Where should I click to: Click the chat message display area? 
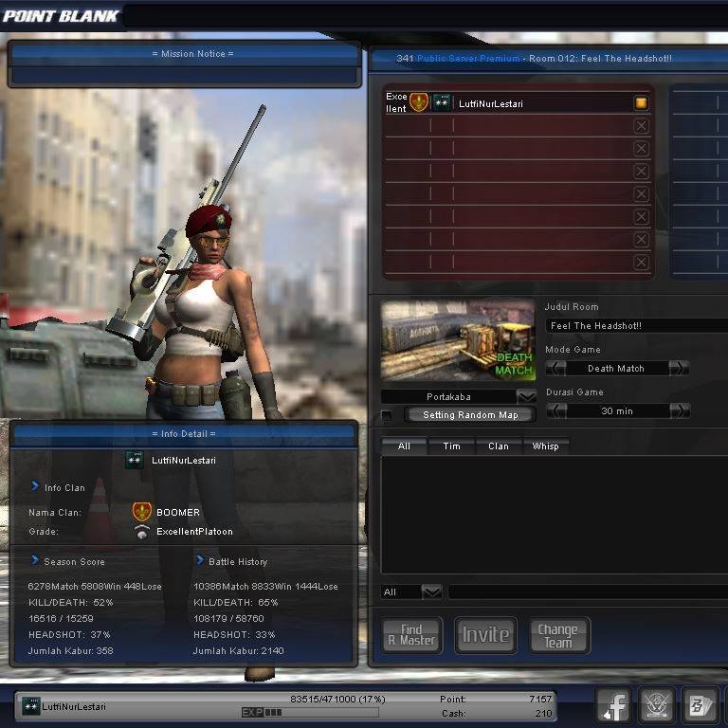(x=555, y=515)
